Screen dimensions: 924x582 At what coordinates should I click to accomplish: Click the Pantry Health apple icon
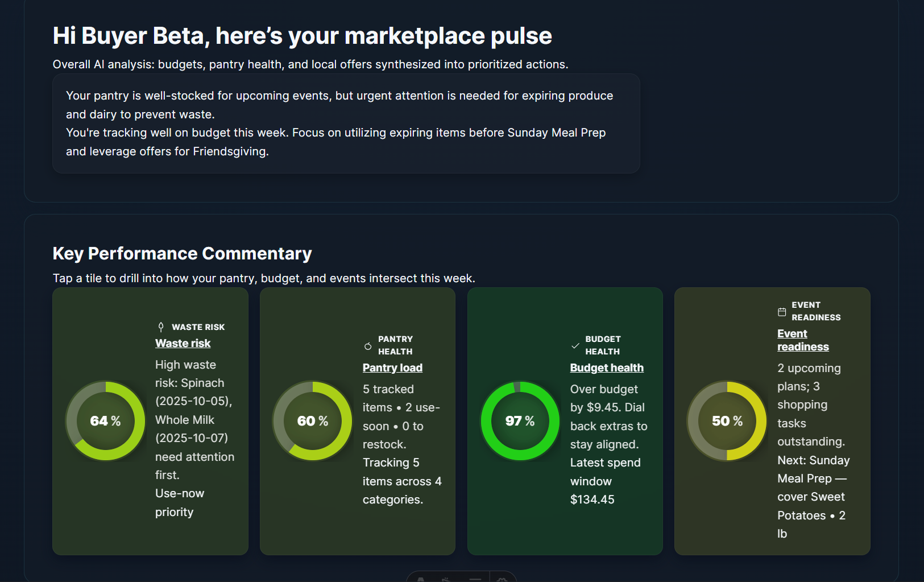tap(368, 346)
